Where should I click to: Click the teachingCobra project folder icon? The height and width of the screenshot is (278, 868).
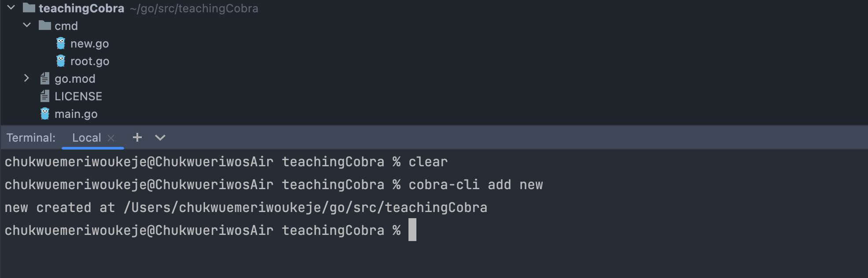pyautogui.click(x=29, y=7)
